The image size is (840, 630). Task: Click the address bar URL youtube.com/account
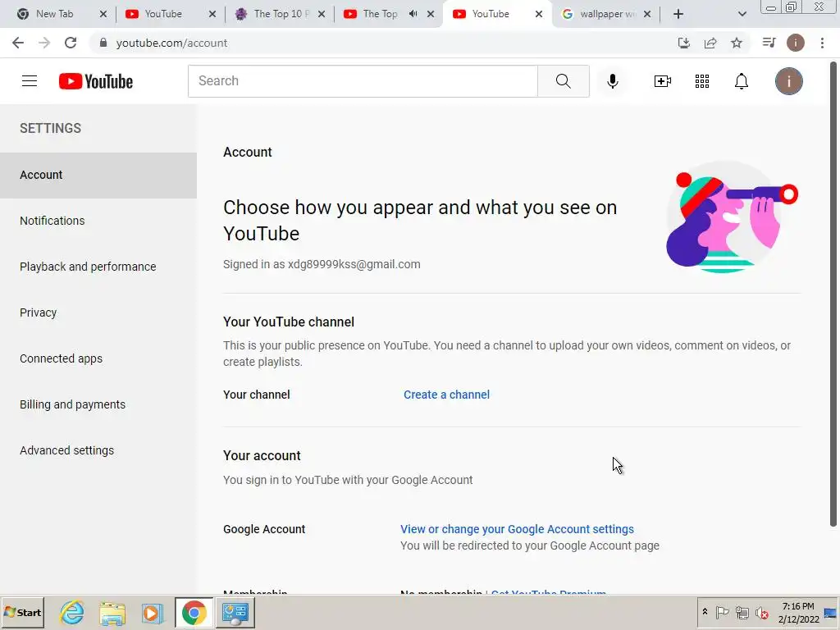tap(171, 43)
